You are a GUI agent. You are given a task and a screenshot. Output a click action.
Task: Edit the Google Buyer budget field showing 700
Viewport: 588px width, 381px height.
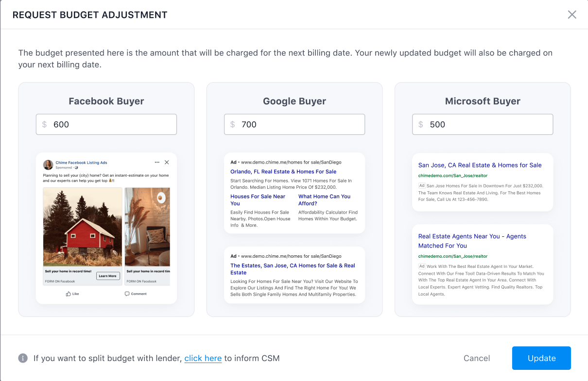[294, 124]
